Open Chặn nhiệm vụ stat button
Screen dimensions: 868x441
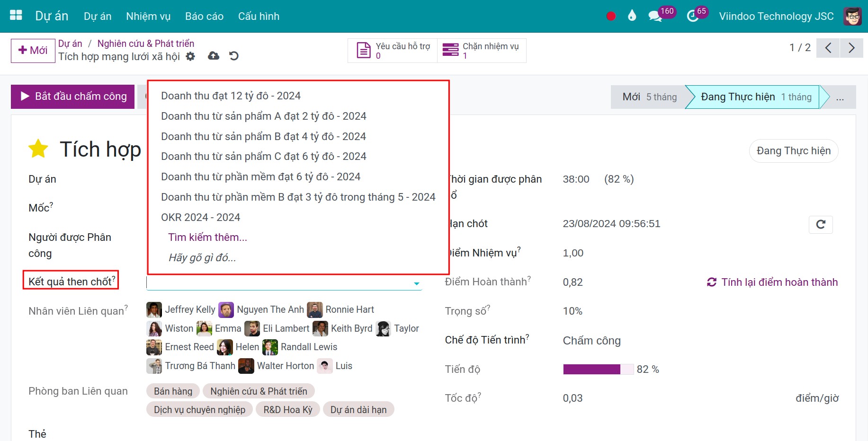482,50
